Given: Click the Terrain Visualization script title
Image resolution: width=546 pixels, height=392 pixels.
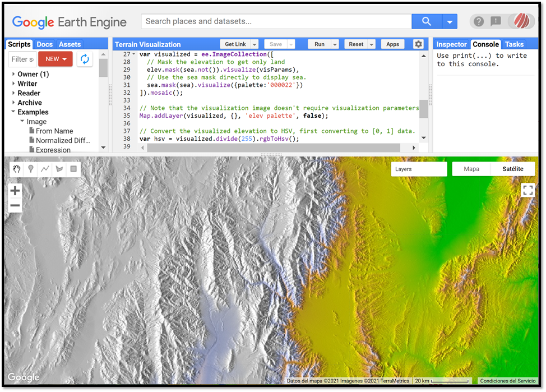Looking at the screenshot, I should click(147, 45).
